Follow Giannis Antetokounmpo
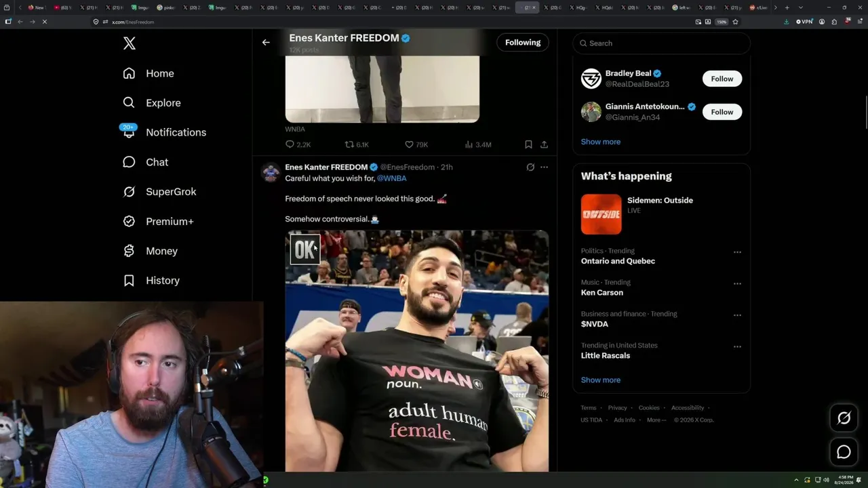The width and height of the screenshot is (868, 488). tap(722, 112)
